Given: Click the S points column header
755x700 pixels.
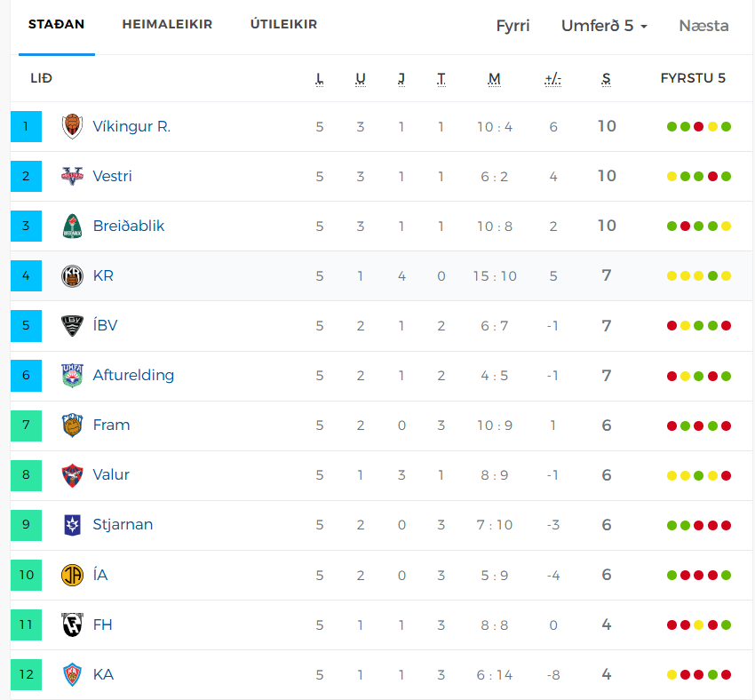Looking at the screenshot, I should coord(606,78).
